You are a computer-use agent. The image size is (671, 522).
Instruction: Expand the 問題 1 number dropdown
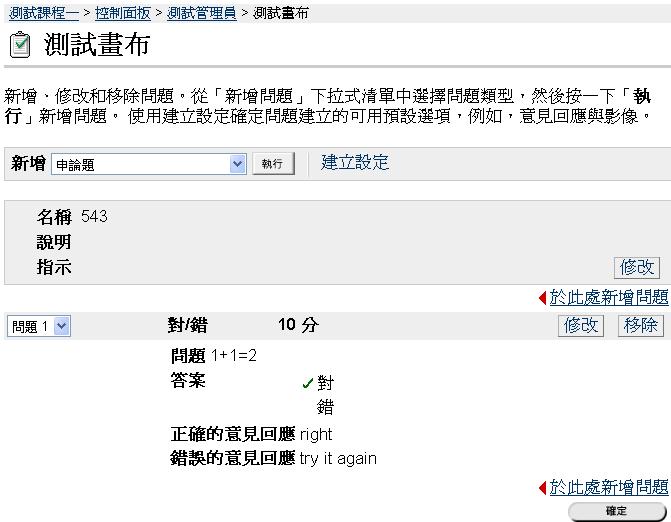click(x=39, y=326)
